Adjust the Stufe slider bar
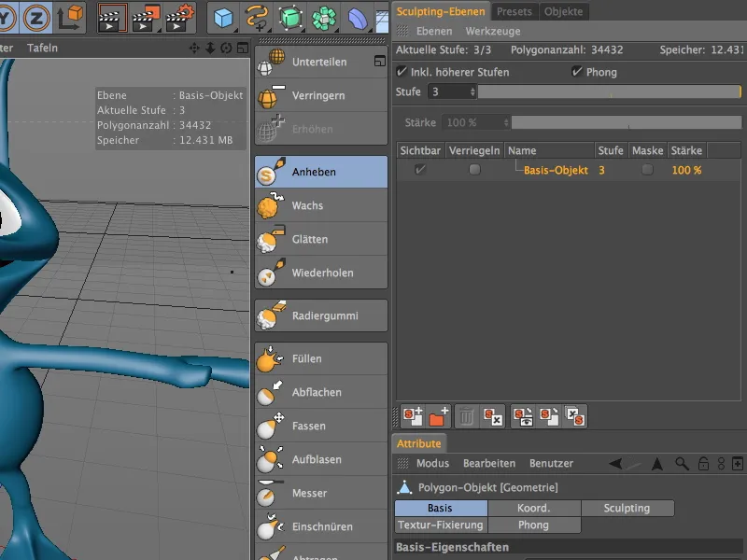Viewport: 747px width, 560px height. coord(610,91)
